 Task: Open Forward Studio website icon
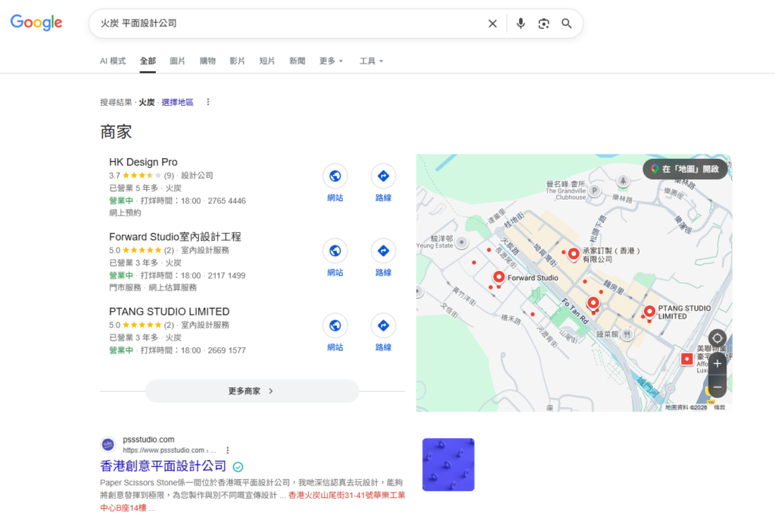pyautogui.click(x=335, y=250)
